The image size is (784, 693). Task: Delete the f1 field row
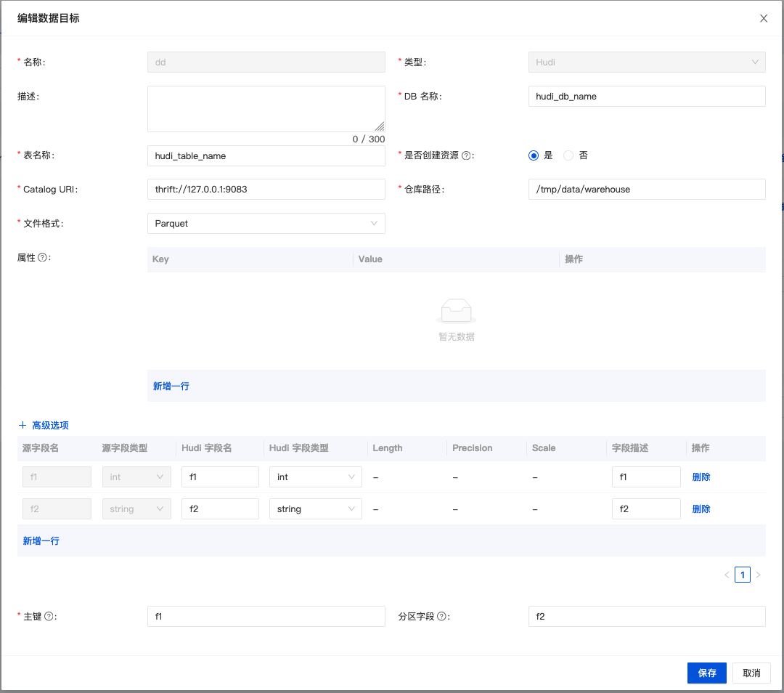(701, 477)
